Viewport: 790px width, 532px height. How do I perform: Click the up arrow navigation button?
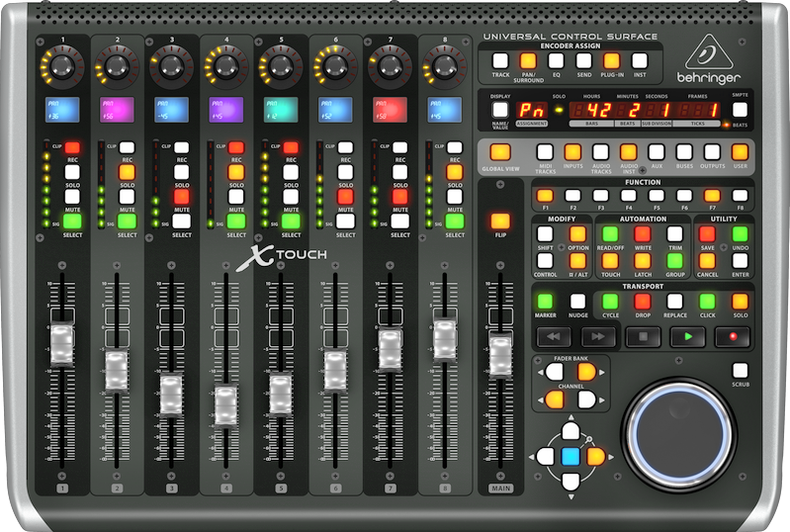pos(571,432)
